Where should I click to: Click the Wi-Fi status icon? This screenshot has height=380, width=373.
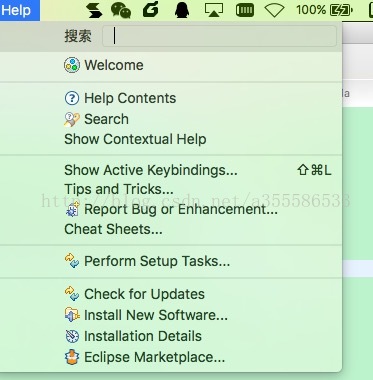(x=274, y=10)
